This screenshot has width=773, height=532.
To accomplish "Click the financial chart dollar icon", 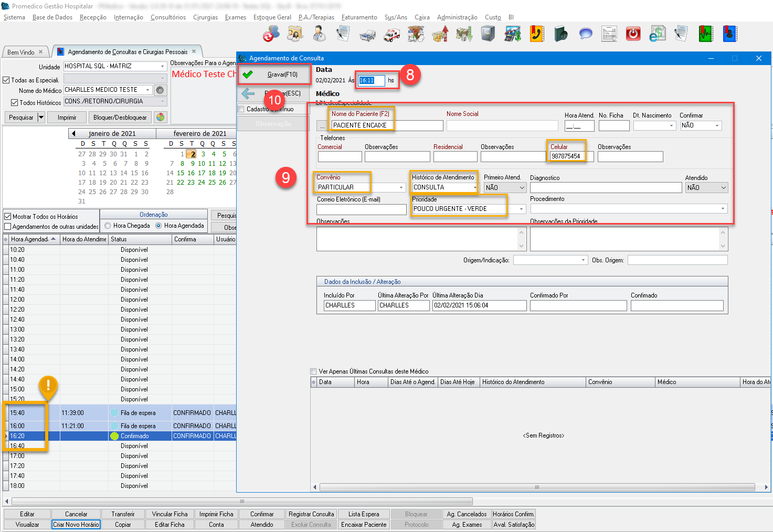I will point(513,34).
